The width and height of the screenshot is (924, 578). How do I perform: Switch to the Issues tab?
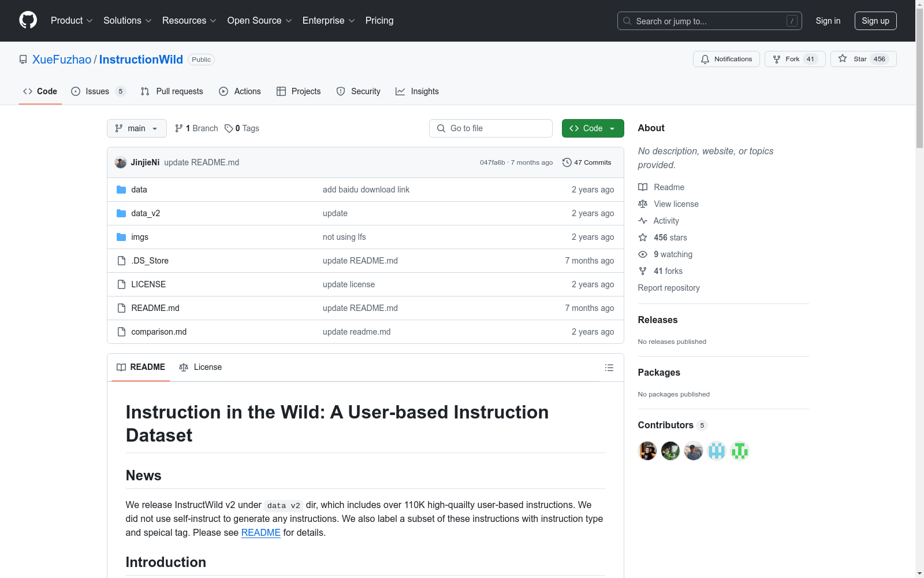pos(98,91)
